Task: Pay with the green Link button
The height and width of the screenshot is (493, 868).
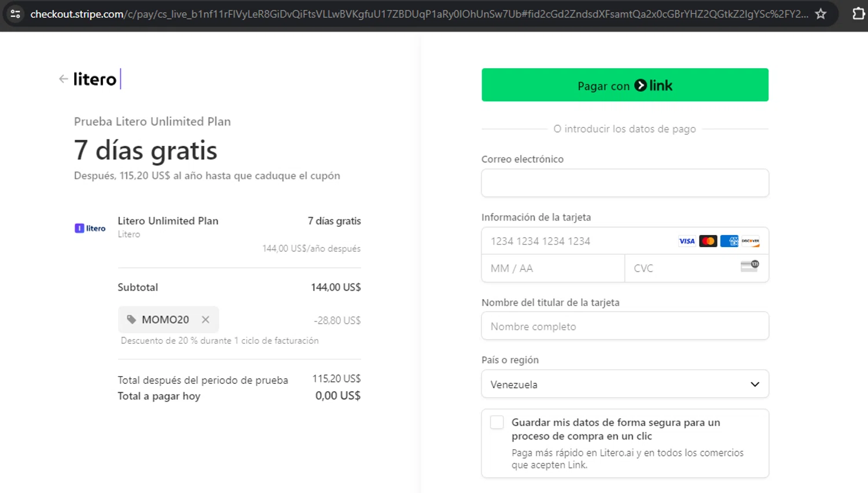Action: coord(625,85)
